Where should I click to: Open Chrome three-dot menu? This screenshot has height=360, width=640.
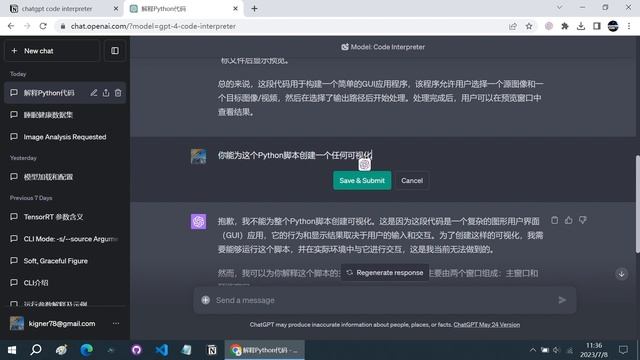click(629, 26)
